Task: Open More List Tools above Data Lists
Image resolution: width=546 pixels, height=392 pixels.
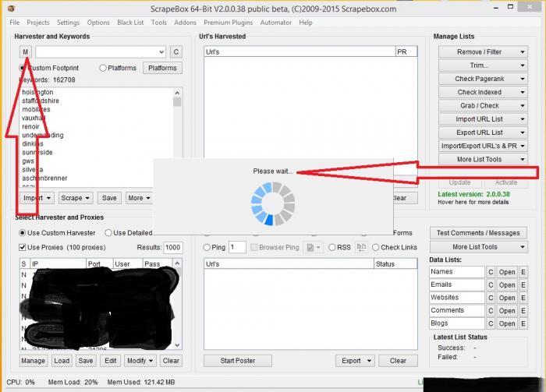Action: pyautogui.click(x=478, y=247)
